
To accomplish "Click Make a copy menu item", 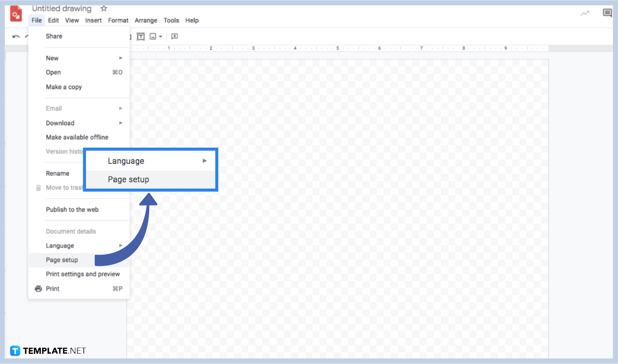I will point(64,87).
